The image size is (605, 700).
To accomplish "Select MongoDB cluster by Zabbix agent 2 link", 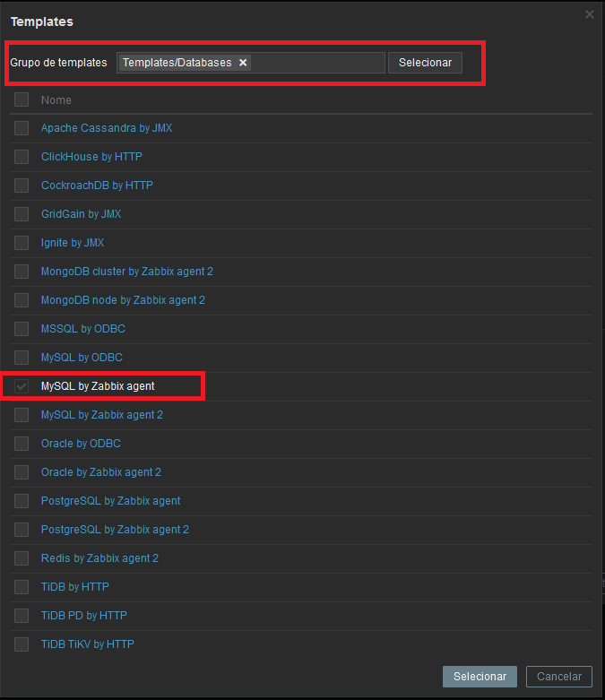I will pyautogui.click(x=126, y=272).
